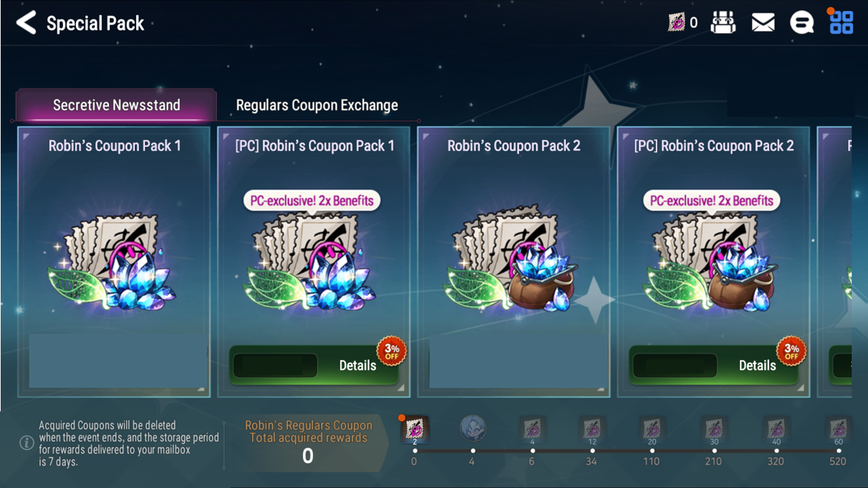Select the Robin's Coupon Pack 2 card
868x488 pixels.
pos(513,262)
